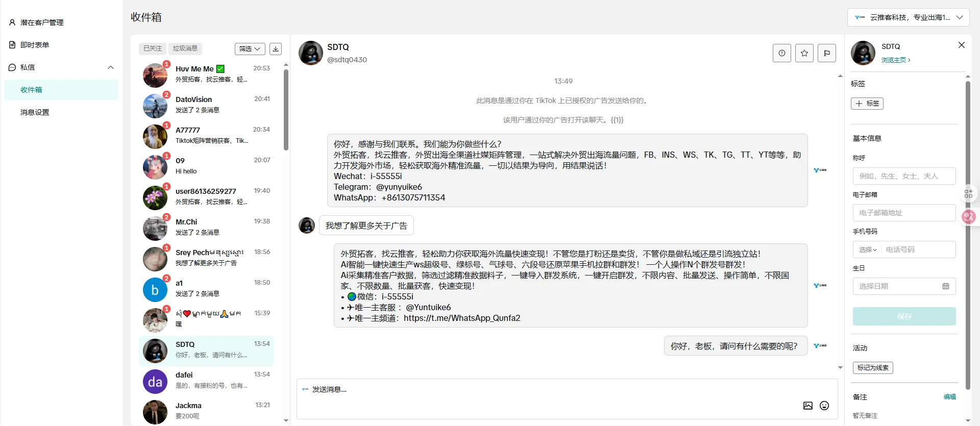Add a new 标签 tag
The height and width of the screenshot is (426, 980).
point(867,104)
